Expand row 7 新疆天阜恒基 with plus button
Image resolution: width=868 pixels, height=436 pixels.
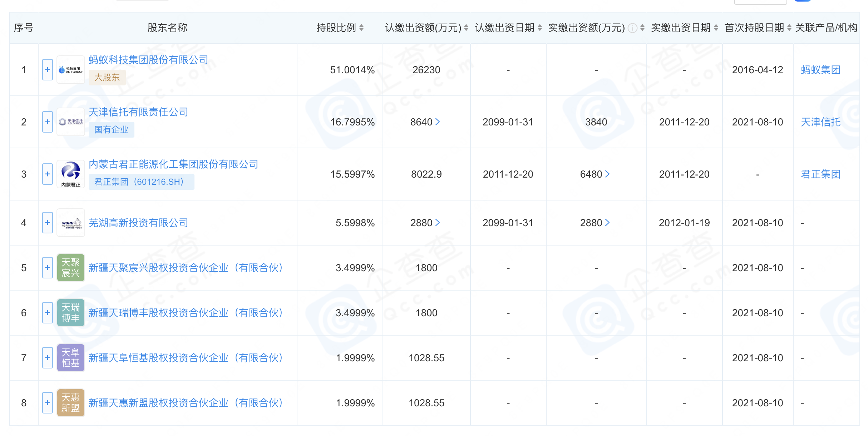[48, 358]
